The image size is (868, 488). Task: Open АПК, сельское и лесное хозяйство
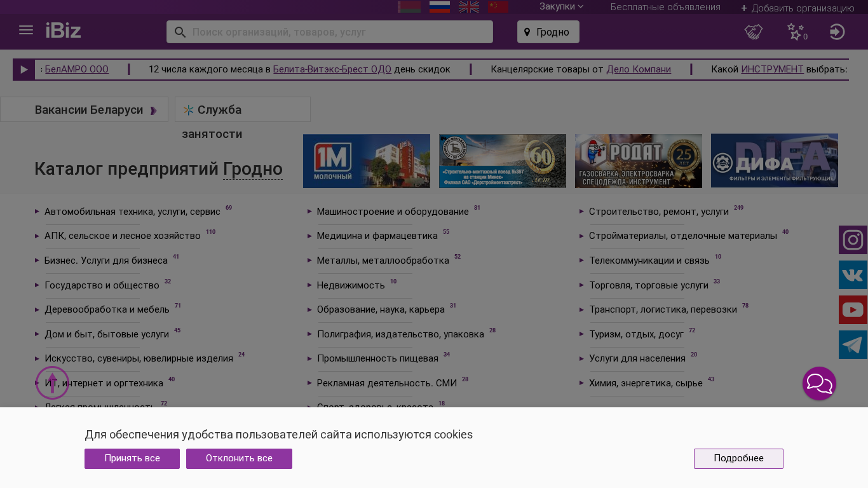pos(123,236)
